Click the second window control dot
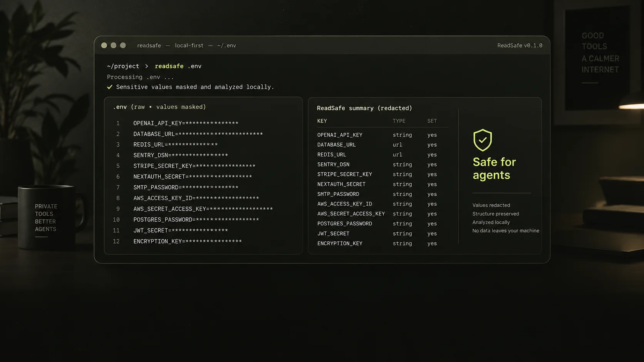 [x=113, y=45]
